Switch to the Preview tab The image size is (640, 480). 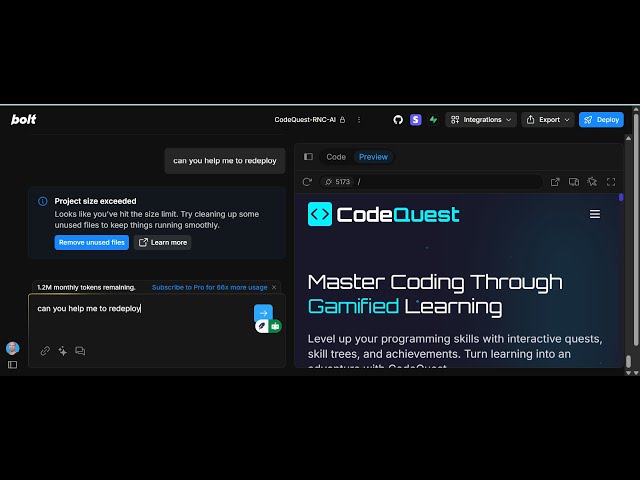point(373,157)
